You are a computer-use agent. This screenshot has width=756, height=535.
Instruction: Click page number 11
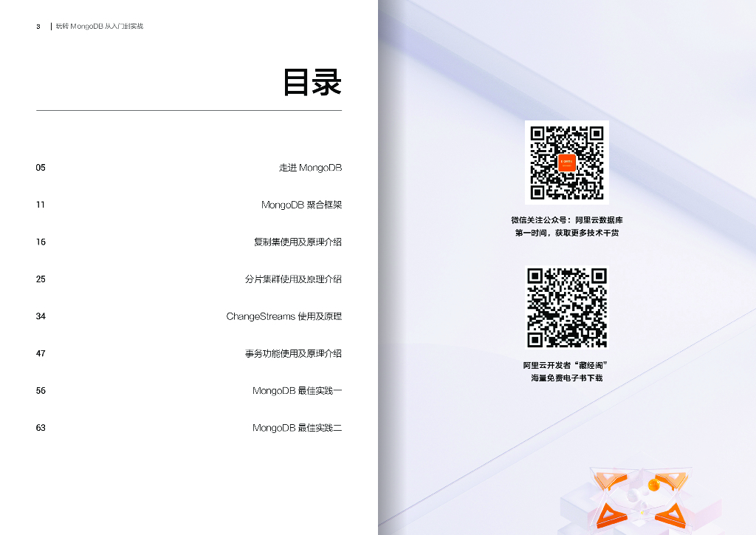(x=41, y=205)
